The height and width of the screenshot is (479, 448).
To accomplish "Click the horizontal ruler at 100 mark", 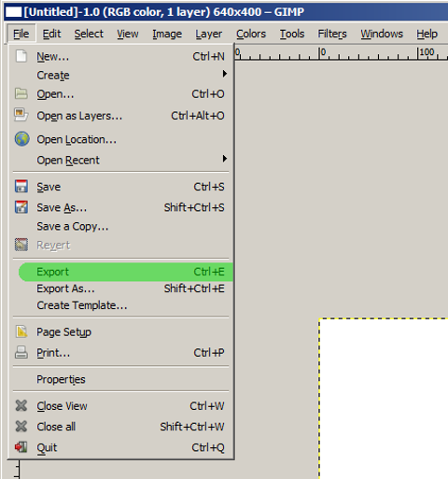I will (427, 52).
